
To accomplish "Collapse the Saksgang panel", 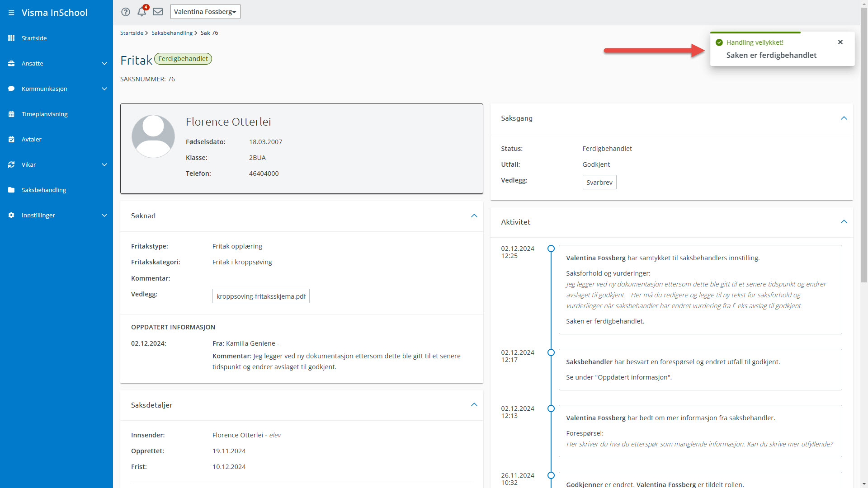I will point(844,118).
